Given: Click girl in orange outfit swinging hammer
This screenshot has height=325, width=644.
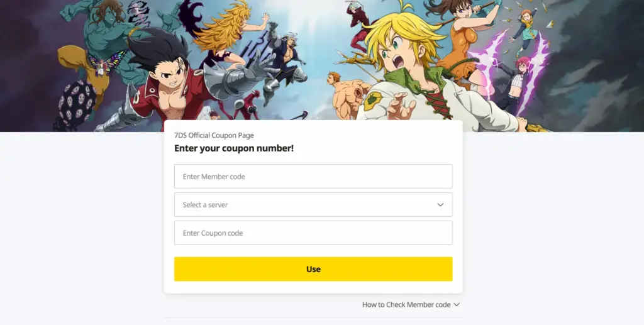Looking at the screenshot, I should pos(460,41).
